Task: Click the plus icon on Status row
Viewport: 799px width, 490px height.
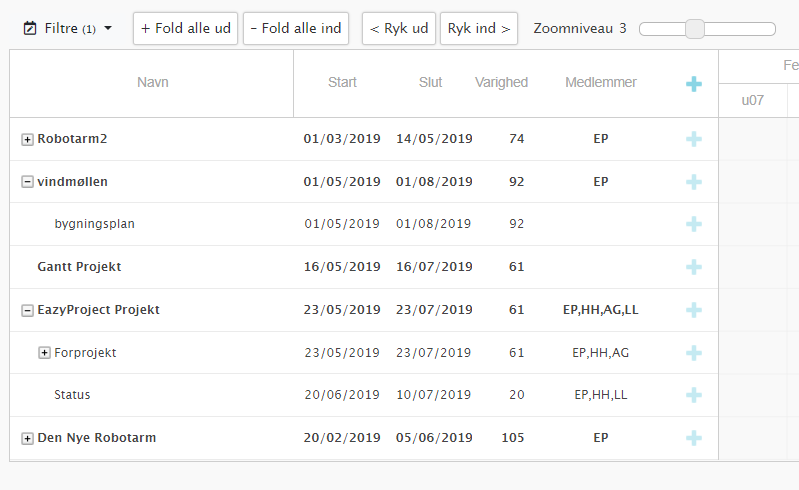Action: tap(694, 395)
